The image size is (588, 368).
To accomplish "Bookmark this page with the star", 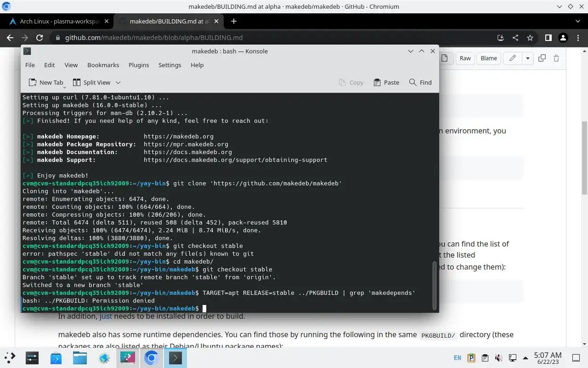I will pos(530,38).
